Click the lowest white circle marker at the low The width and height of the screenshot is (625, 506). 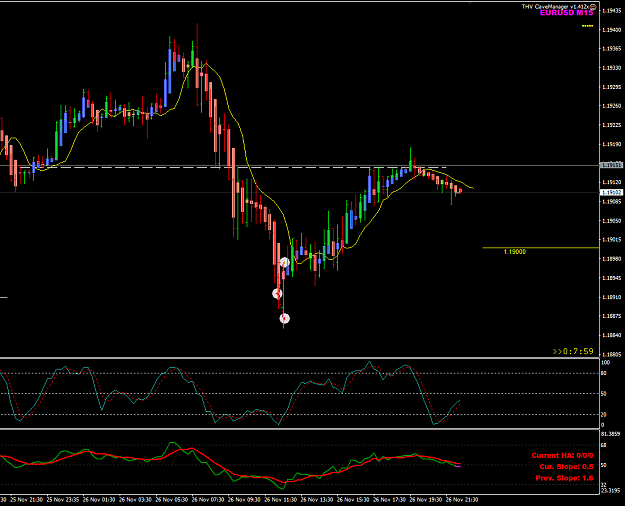284,318
